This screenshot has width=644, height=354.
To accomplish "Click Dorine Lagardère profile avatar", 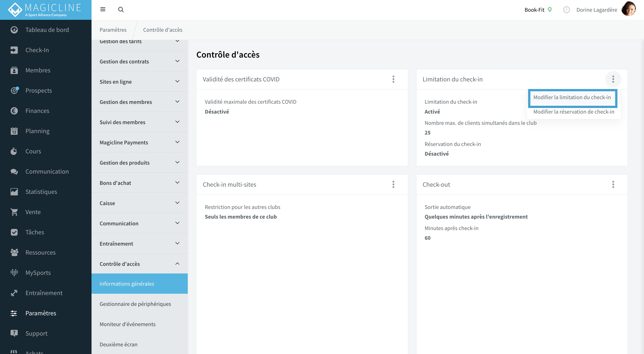I will pos(628,9).
